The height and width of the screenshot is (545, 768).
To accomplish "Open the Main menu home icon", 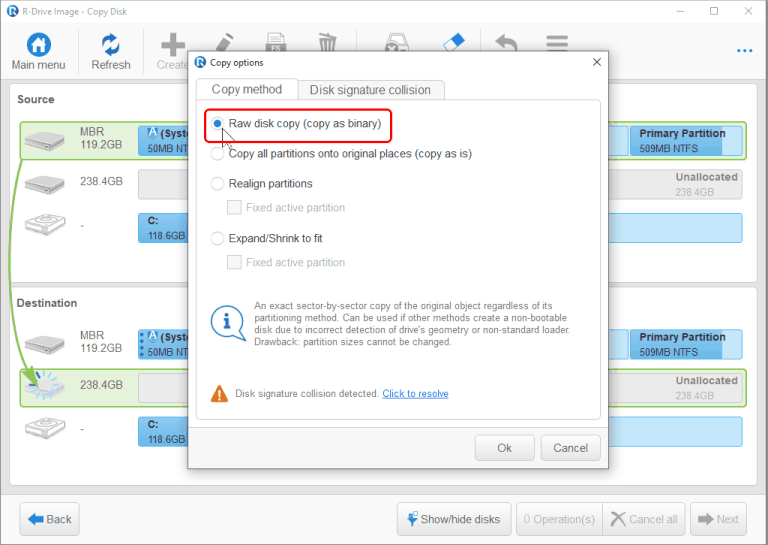I will pyautogui.click(x=38, y=45).
